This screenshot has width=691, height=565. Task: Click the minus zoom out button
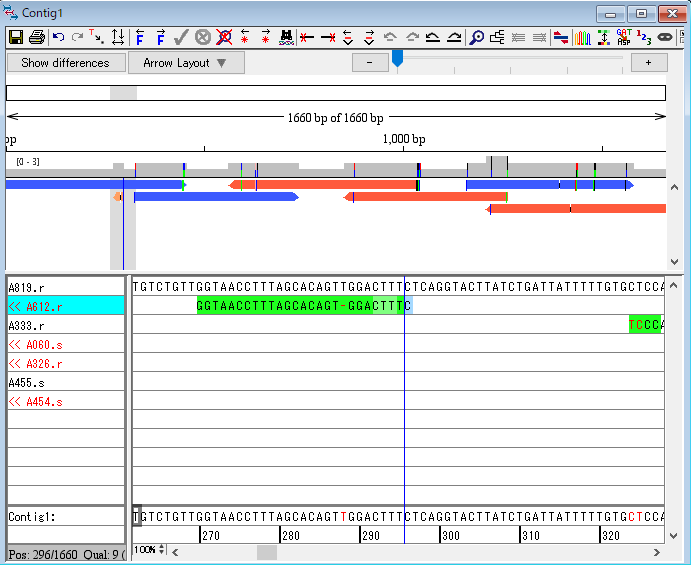pyautogui.click(x=370, y=63)
